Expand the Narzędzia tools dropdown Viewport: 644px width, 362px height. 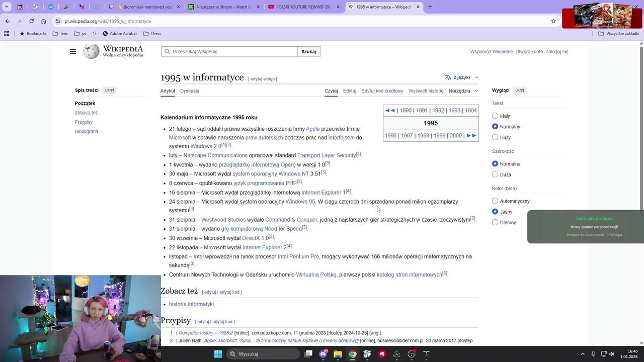click(x=463, y=91)
